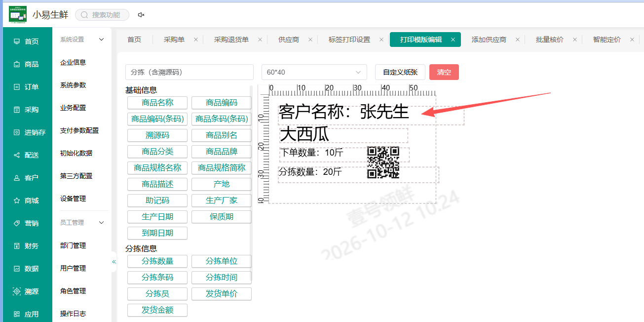Collapse the 系统设置 menu group
644x322 pixels.
click(x=102, y=40)
